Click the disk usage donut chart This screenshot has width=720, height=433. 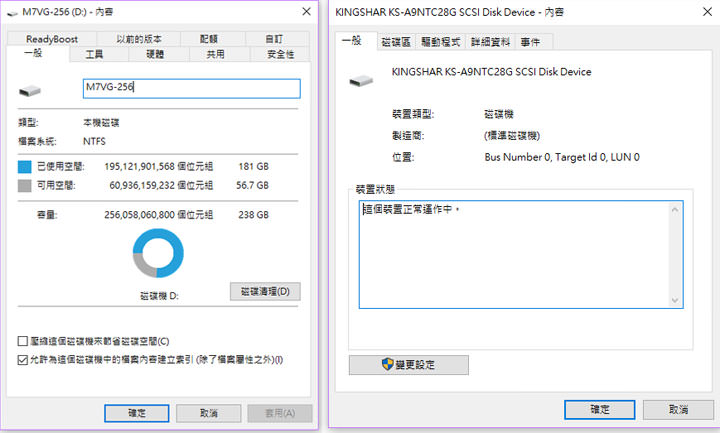point(158,253)
